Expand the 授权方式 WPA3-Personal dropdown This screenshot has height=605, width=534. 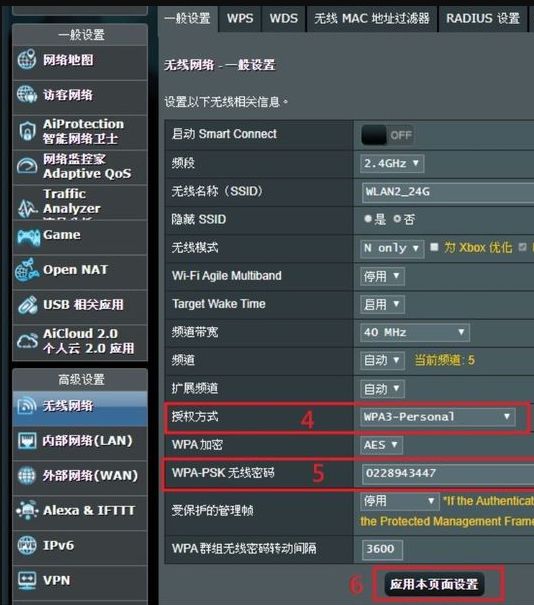(438, 417)
